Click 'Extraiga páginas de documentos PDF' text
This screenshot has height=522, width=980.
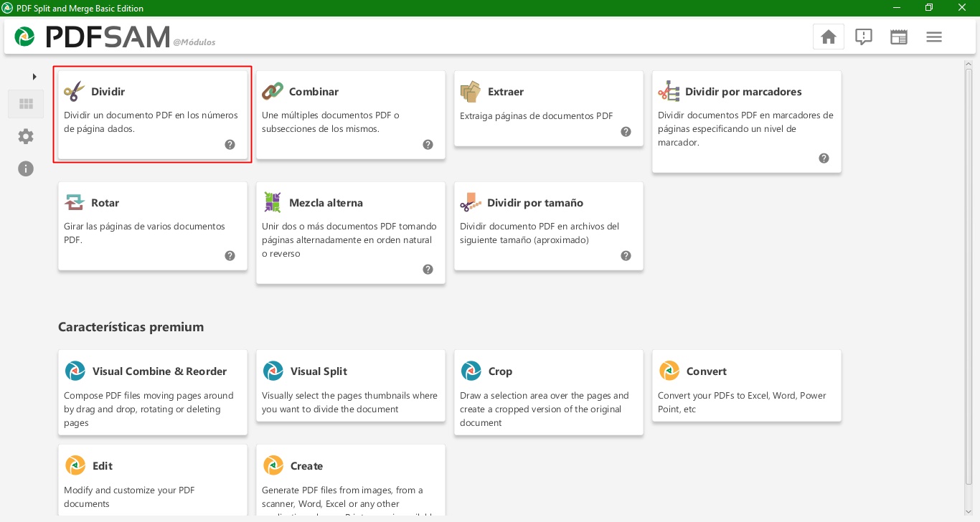(x=537, y=115)
